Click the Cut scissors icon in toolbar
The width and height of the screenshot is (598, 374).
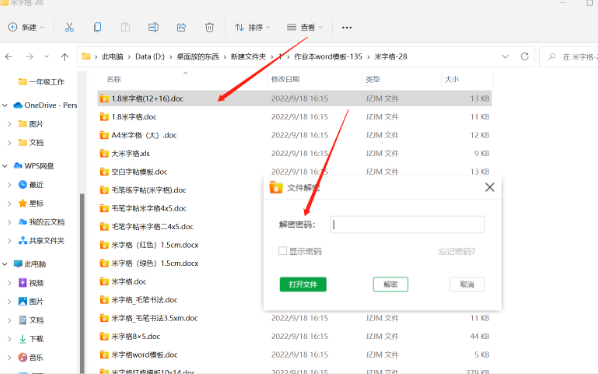click(69, 27)
